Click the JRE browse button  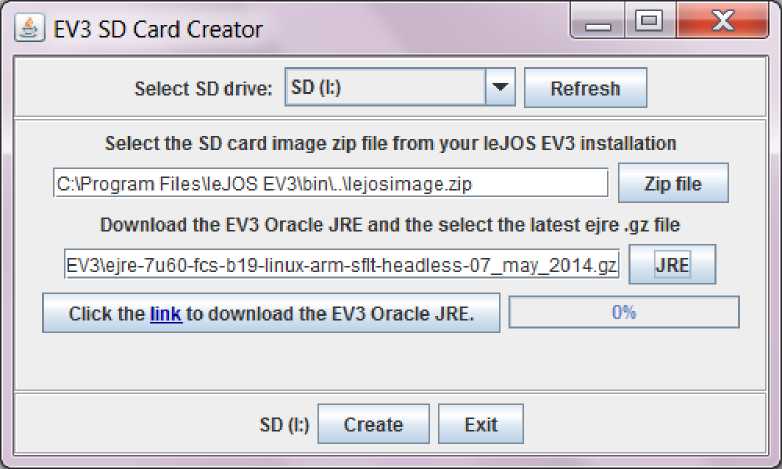672,264
